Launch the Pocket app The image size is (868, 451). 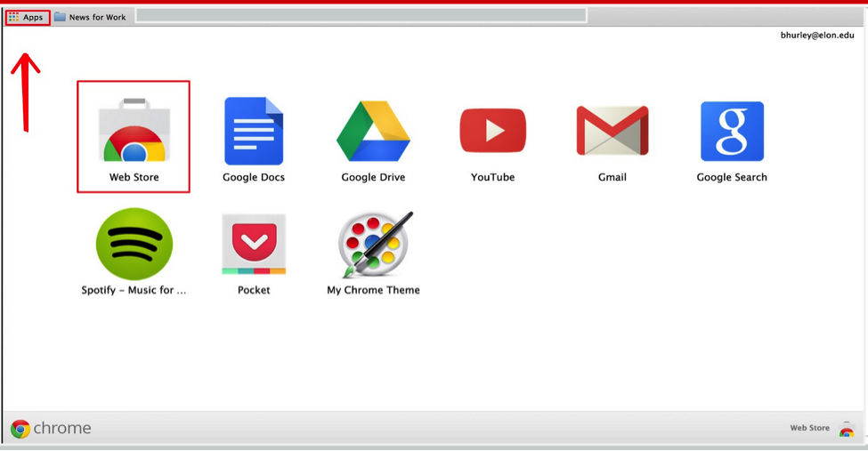(254, 244)
